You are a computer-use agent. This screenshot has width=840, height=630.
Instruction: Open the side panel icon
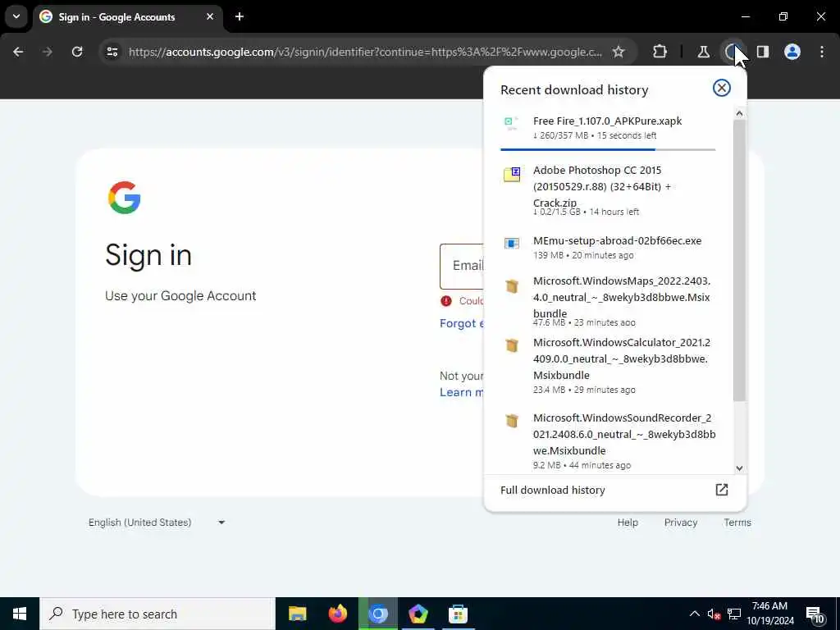[763, 52]
